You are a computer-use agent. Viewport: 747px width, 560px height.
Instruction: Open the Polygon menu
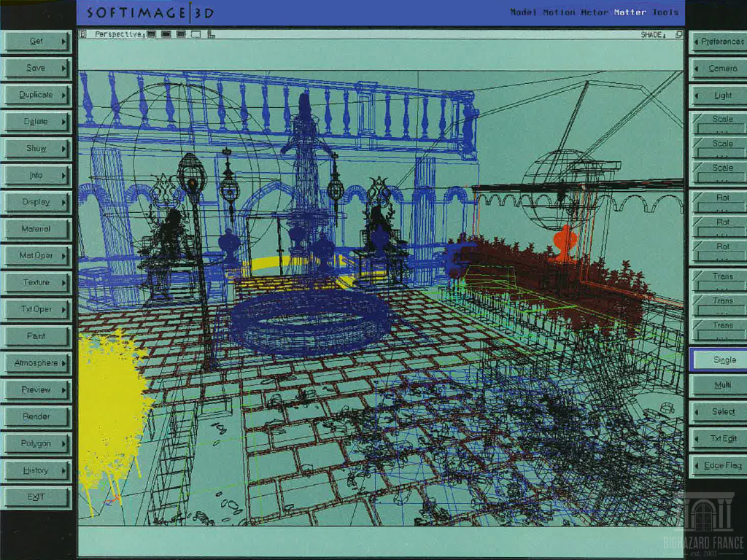point(36,443)
